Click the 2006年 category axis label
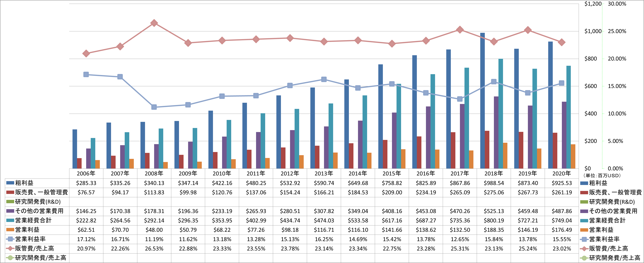The width and height of the screenshot is (644, 263). point(86,173)
